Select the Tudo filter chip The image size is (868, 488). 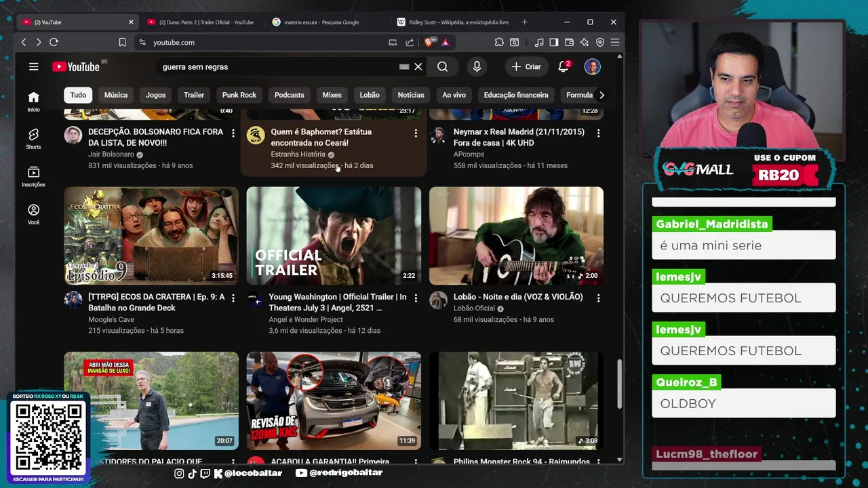(x=78, y=95)
